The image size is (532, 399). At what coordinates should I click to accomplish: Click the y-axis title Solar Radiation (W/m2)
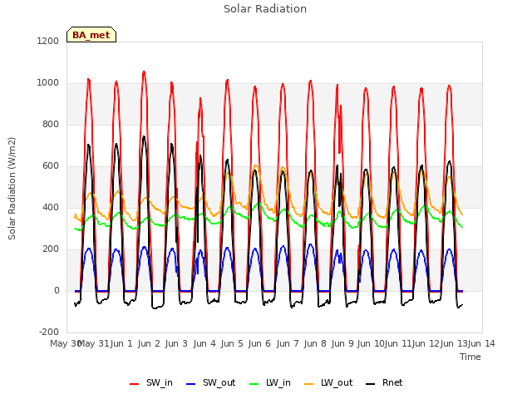click(x=12, y=189)
